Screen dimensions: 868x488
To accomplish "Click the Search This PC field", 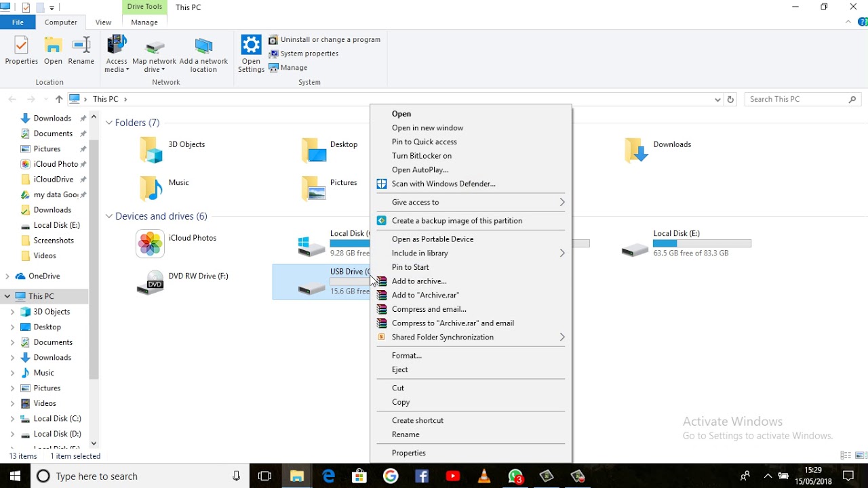I will tap(804, 99).
